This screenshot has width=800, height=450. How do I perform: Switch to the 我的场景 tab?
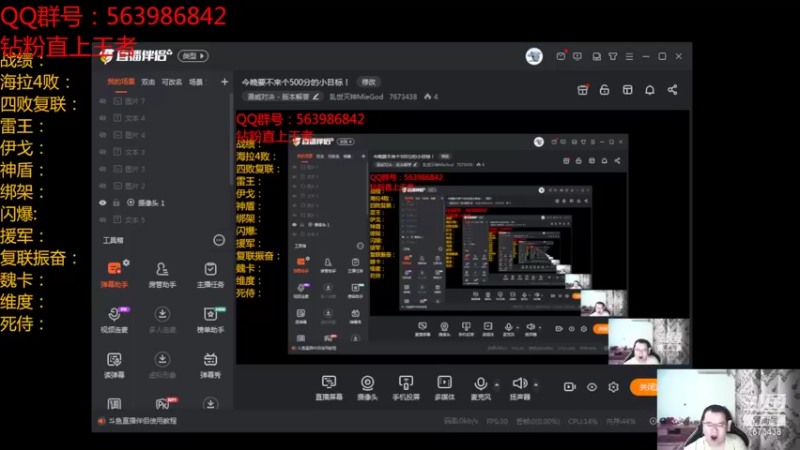click(x=121, y=82)
